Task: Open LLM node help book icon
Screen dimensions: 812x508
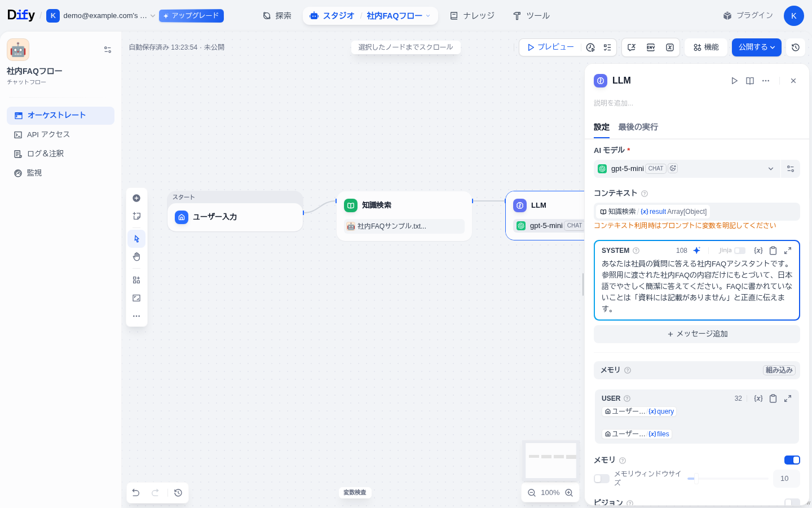Action: point(750,81)
